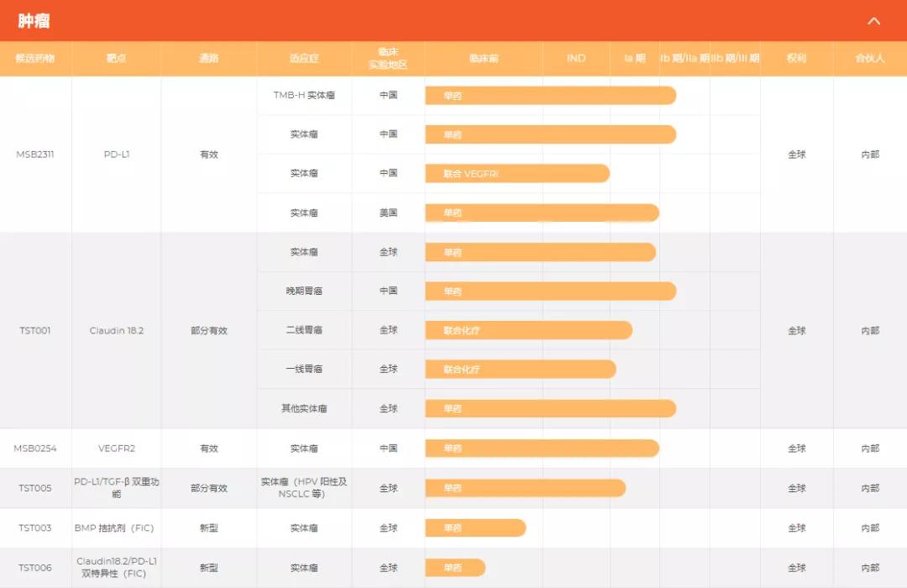Click the 单药 bar in the 晚期胃癌 row
Screen dimensions: 907x588
point(550,291)
